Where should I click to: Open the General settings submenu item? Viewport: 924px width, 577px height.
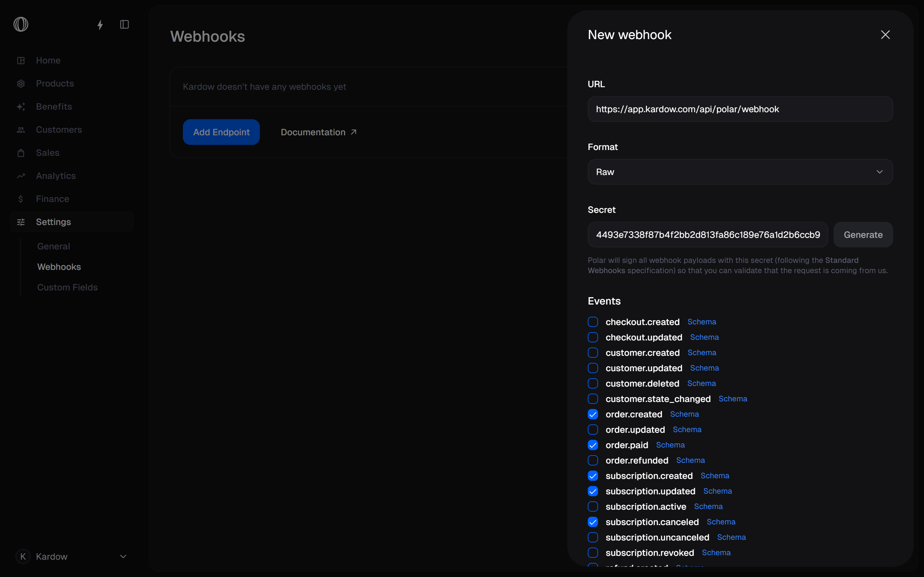(x=54, y=247)
